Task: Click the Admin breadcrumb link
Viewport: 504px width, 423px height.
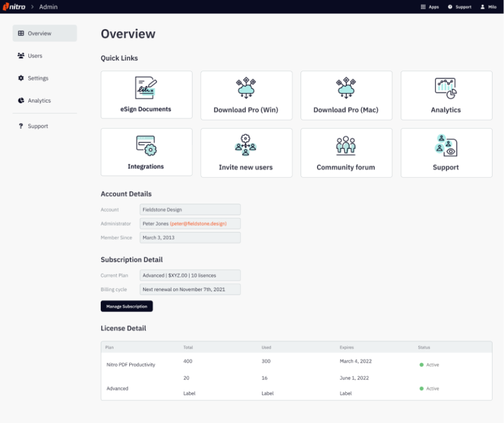Action: (x=49, y=7)
